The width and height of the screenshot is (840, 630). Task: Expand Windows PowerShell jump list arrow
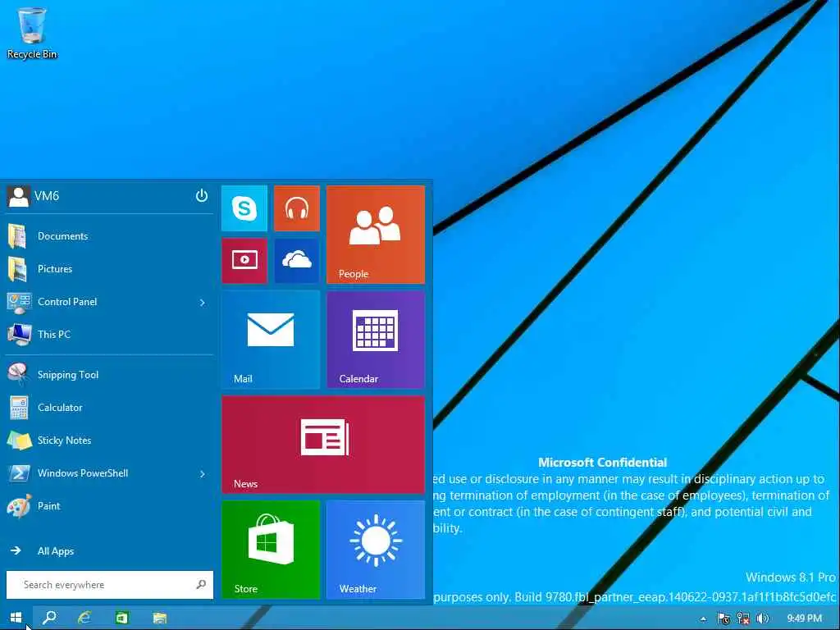tap(203, 474)
